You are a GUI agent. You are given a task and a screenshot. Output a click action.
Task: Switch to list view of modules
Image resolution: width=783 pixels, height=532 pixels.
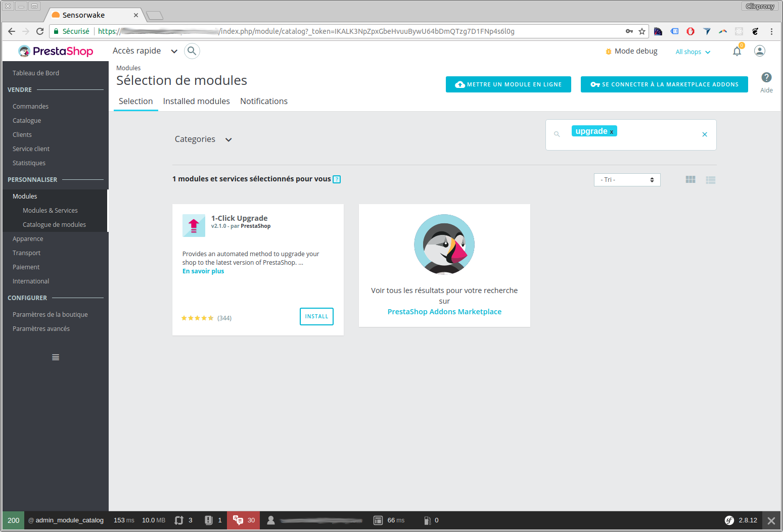point(711,180)
